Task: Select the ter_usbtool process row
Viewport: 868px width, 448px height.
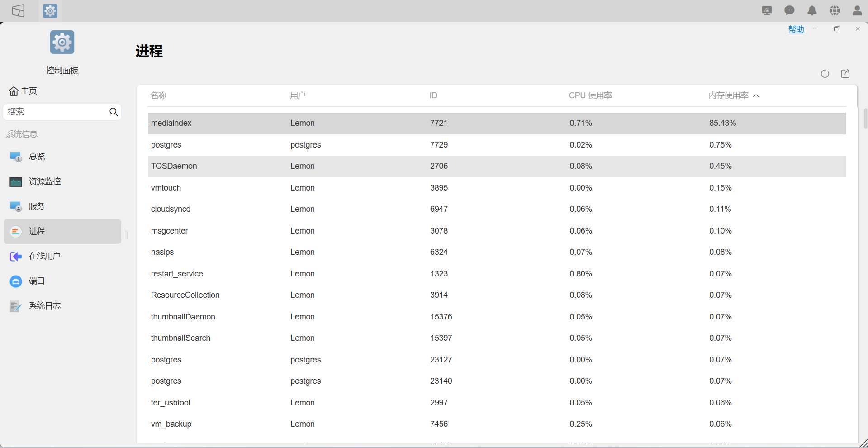Action: (497, 403)
